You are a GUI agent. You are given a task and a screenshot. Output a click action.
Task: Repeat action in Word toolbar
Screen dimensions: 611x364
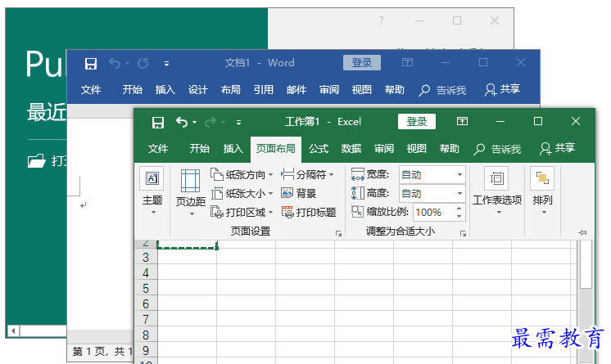143,63
